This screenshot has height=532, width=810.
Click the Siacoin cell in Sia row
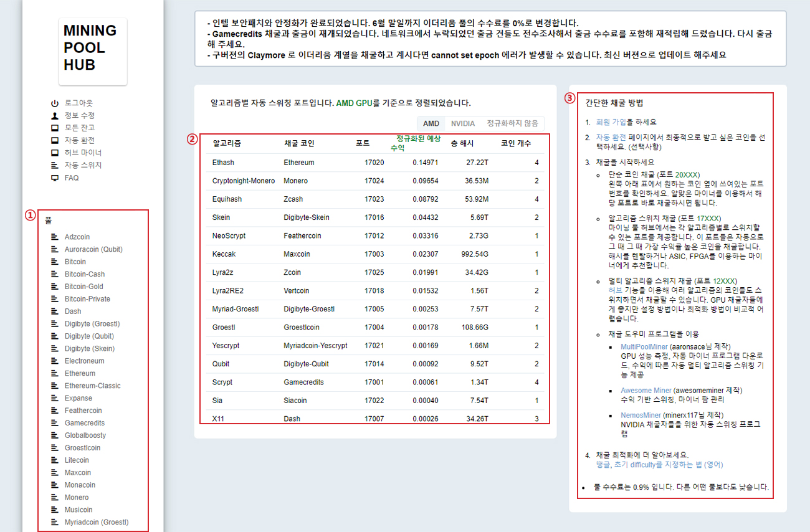(295, 401)
